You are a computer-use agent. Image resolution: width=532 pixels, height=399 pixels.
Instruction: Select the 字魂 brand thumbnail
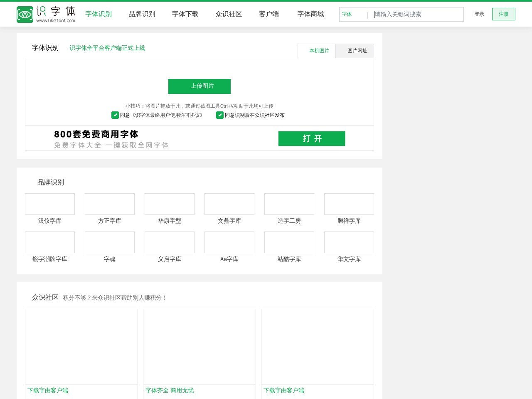tap(110, 242)
